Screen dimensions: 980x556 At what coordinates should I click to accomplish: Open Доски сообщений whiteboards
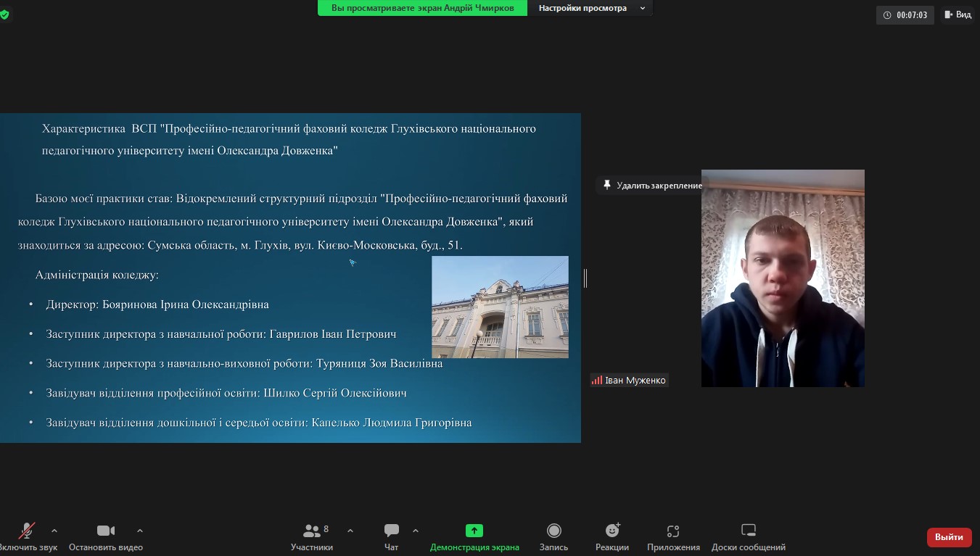pyautogui.click(x=749, y=536)
